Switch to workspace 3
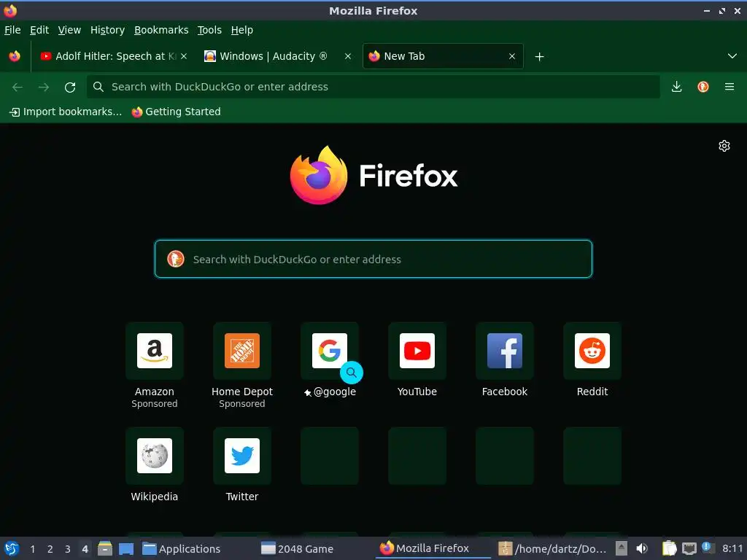Screen dimensions: 747x560 click(x=68, y=549)
